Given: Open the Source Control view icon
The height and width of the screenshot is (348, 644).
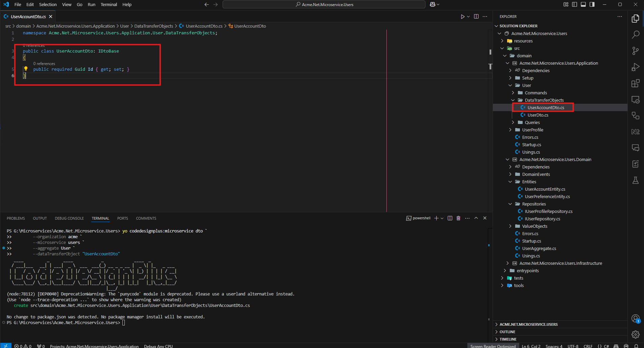Looking at the screenshot, I should coord(636,51).
